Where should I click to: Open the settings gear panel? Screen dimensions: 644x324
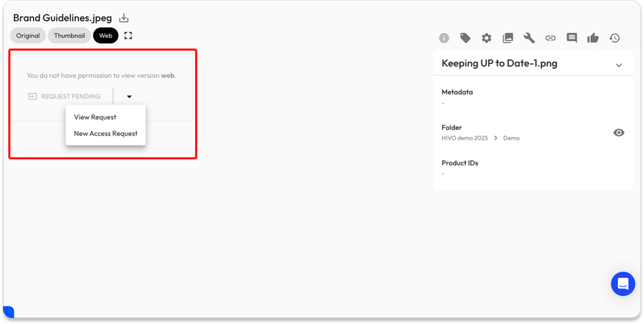(x=486, y=38)
